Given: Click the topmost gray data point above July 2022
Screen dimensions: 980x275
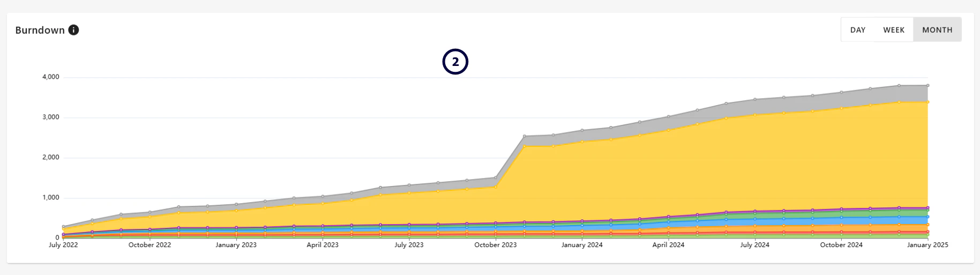Looking at the screenshot, I should click(63, 227).
